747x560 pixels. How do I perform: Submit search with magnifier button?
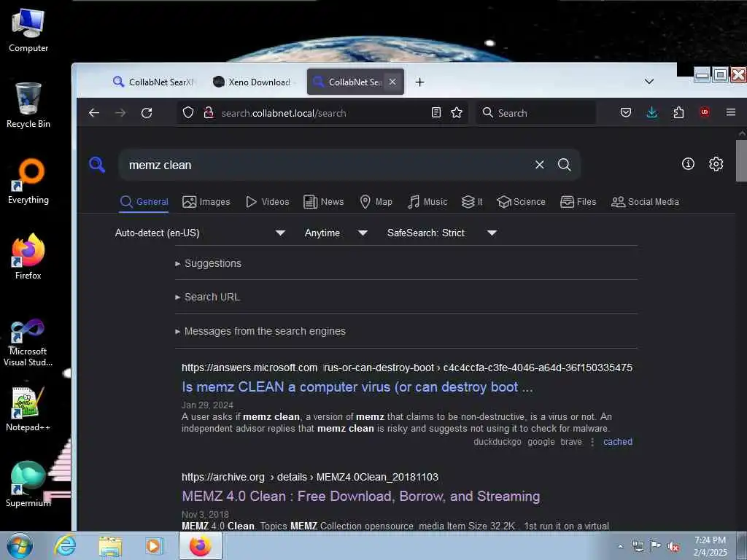(x=565, y=165)
